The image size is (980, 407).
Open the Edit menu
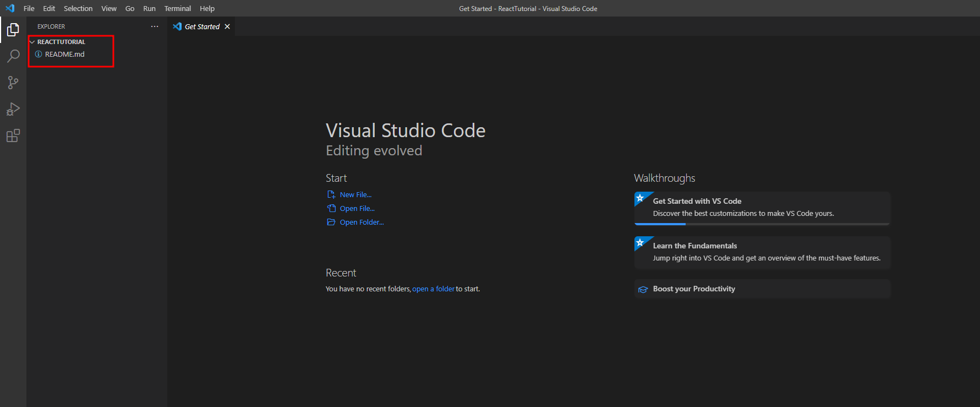[x=49, y=8]
